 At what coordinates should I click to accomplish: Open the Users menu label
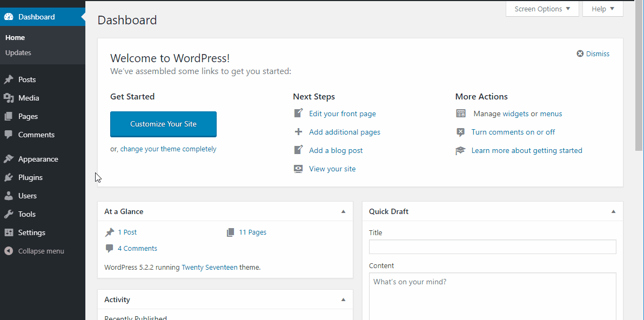[28, 196]
